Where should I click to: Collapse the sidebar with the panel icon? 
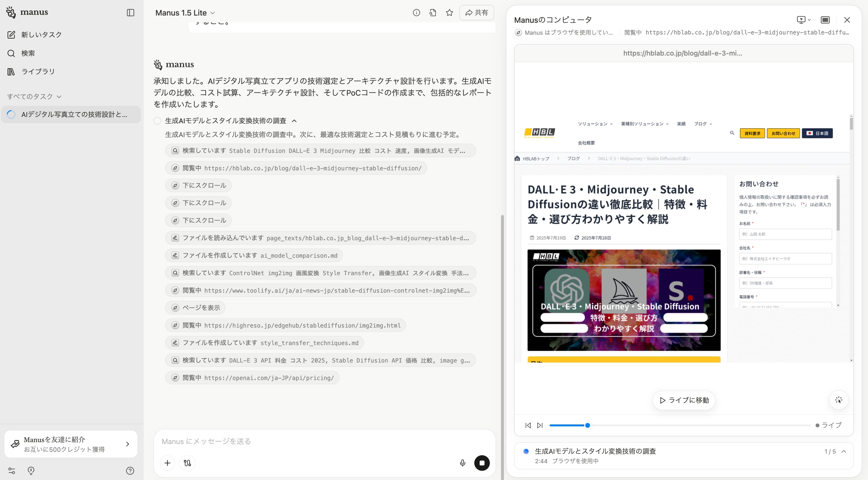131,12
